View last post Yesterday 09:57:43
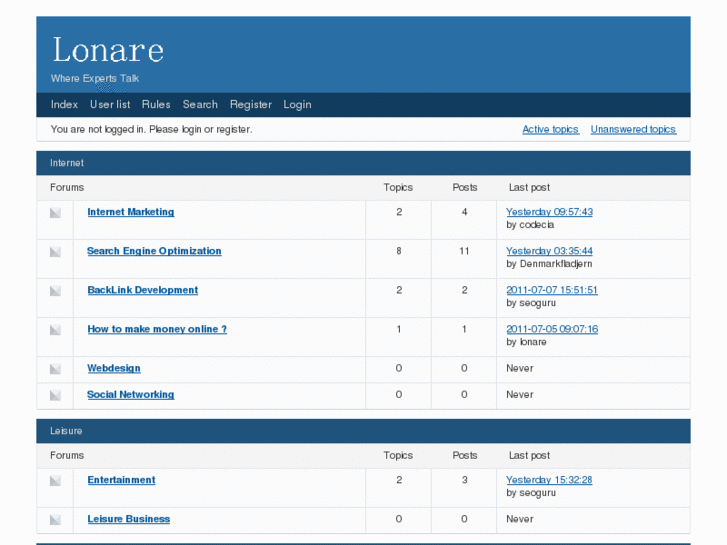The width and height of the screenshot is (727, 545). click(549, 212)
